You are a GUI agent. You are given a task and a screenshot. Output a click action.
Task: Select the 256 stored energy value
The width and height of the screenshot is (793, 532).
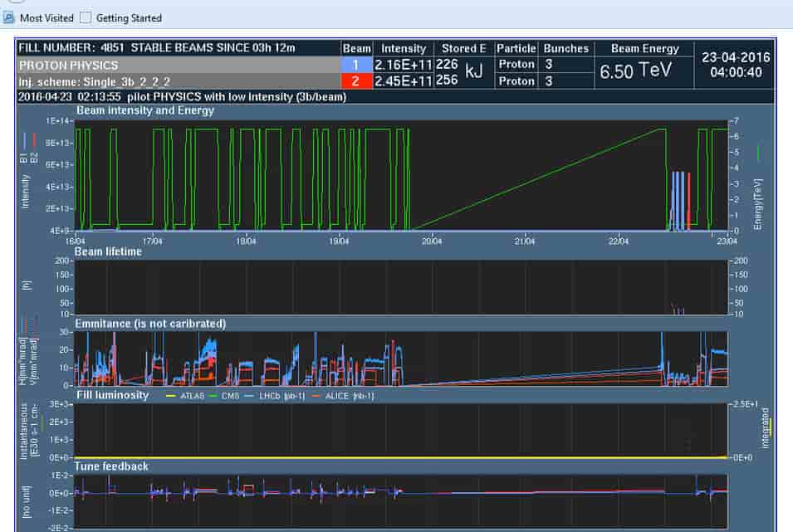(447, 80)
